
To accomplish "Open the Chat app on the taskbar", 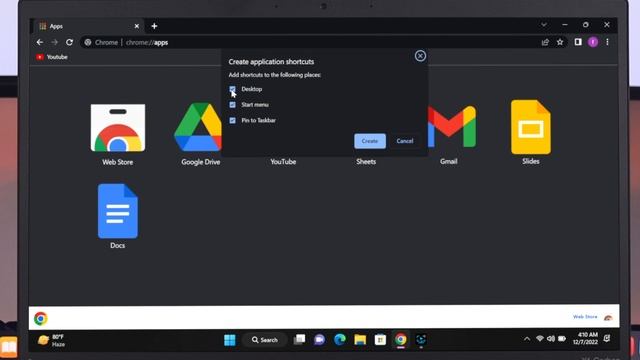I will point(320,340).
